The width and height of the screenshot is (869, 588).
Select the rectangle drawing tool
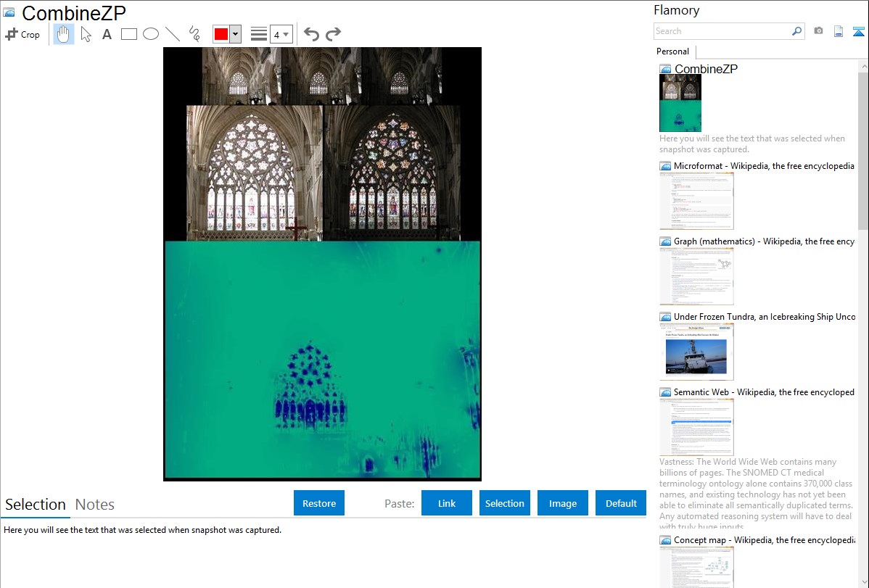pyautogui.click(x=128, y=34)
